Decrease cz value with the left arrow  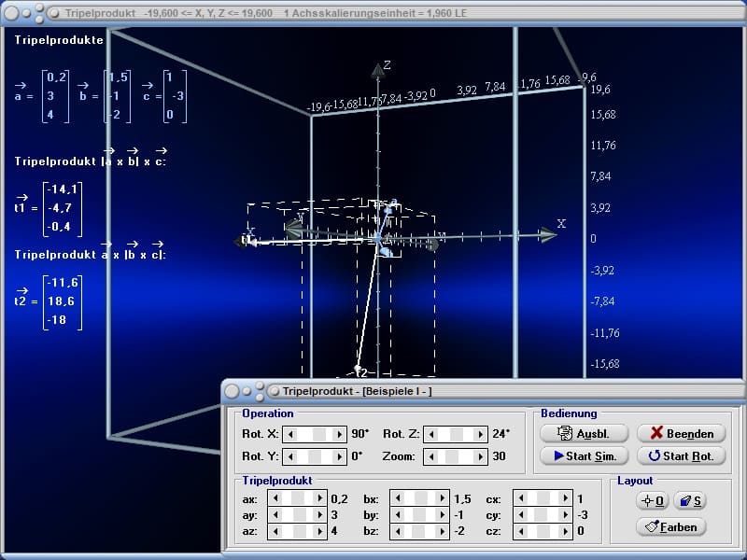click(521, 530)
